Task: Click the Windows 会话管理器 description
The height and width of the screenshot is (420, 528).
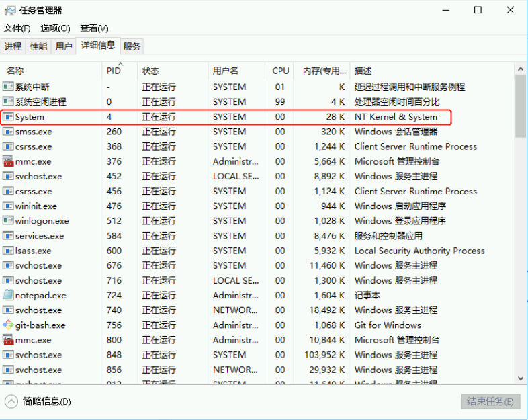Action: 396,132
